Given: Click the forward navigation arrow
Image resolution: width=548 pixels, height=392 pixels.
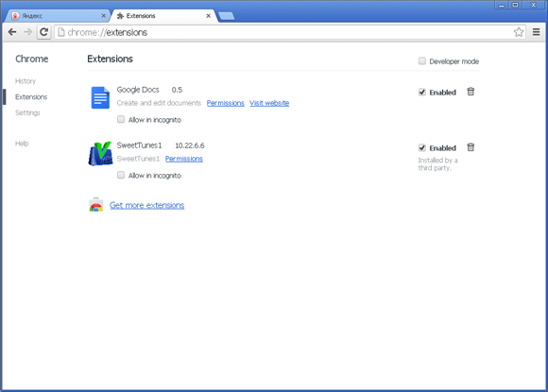Looking at the screenshot, I should [27, 32].
